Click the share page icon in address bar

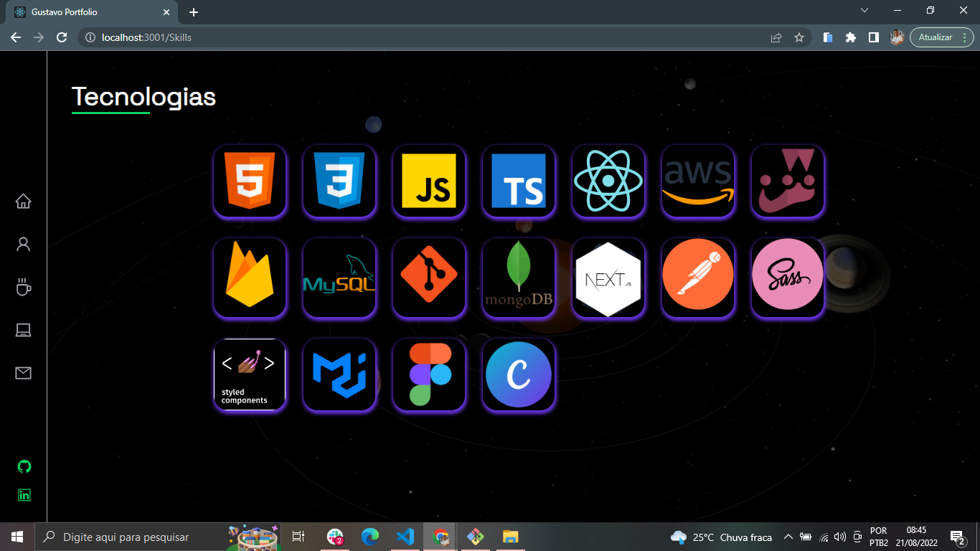tap(776, 37)
